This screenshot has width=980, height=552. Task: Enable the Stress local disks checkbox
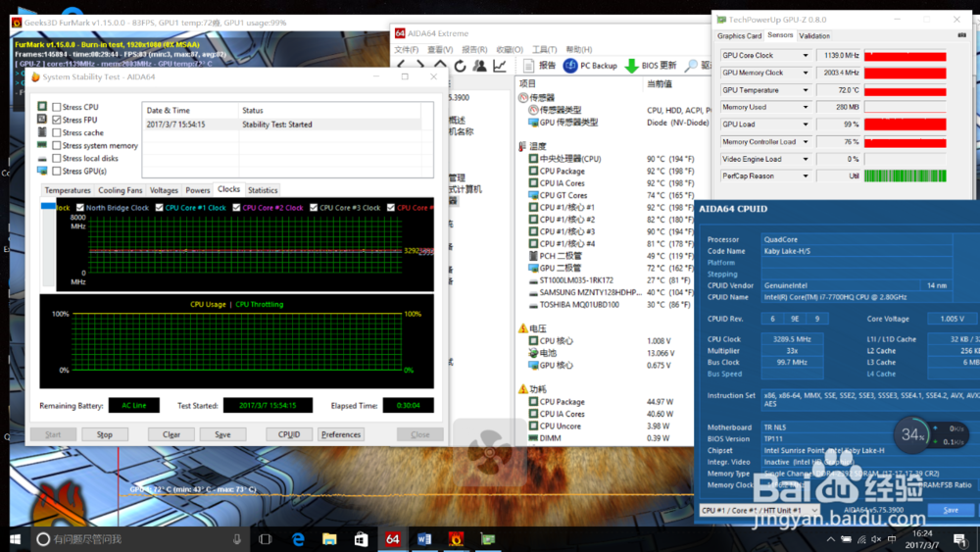pos(57,158)
